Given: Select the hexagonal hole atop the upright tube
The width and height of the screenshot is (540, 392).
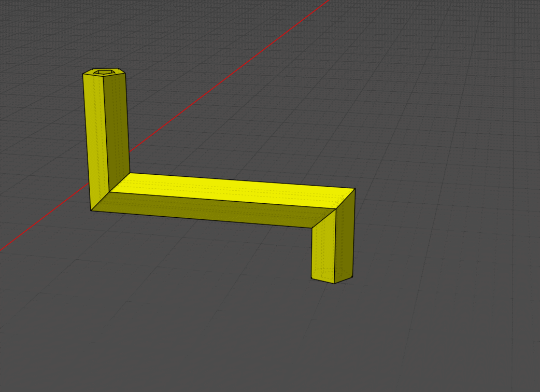Looking at the screenshot, I should pos(104,72).
